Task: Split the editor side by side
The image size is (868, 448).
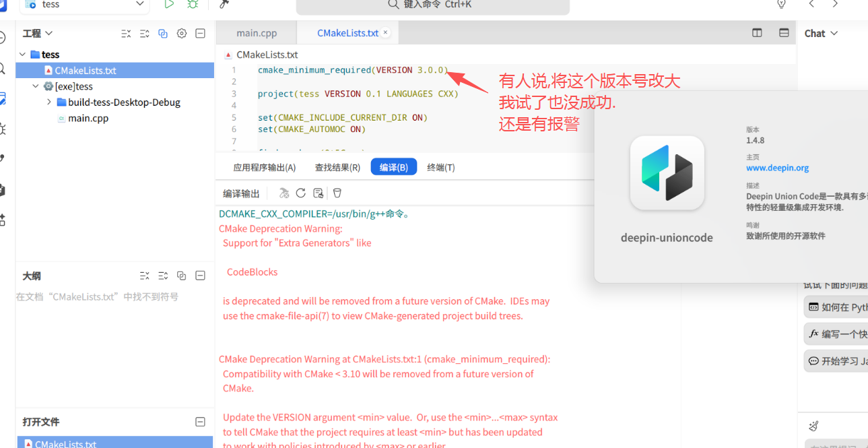Action: coord(757,33)
